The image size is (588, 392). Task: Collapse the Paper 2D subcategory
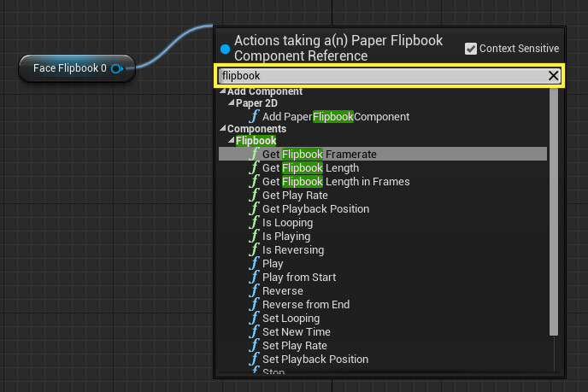pyautogui.click(x=231, y=103)
